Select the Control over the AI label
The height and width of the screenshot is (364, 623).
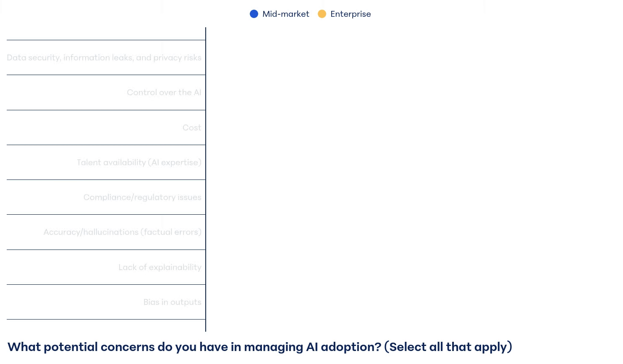pos(164,92)
